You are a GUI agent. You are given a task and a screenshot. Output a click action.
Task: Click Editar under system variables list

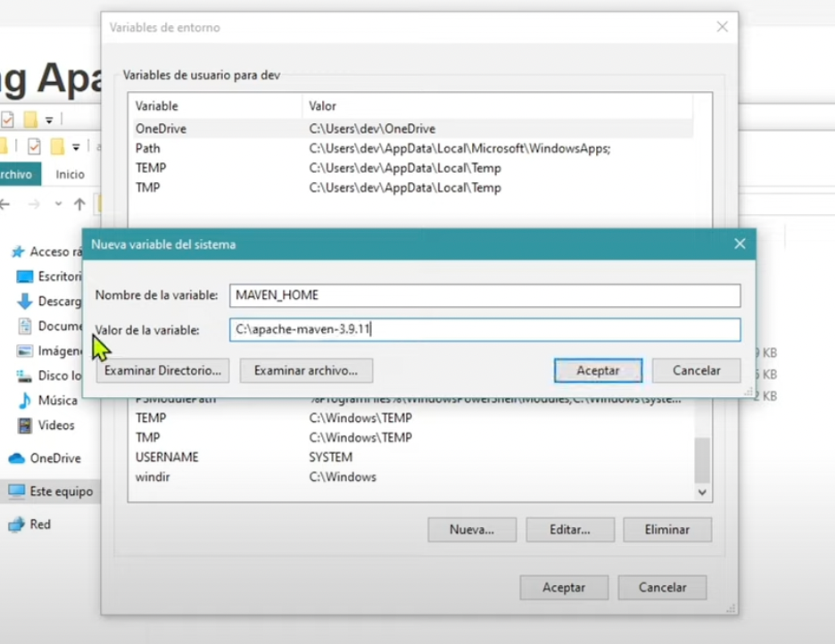(x=569, y=529)
